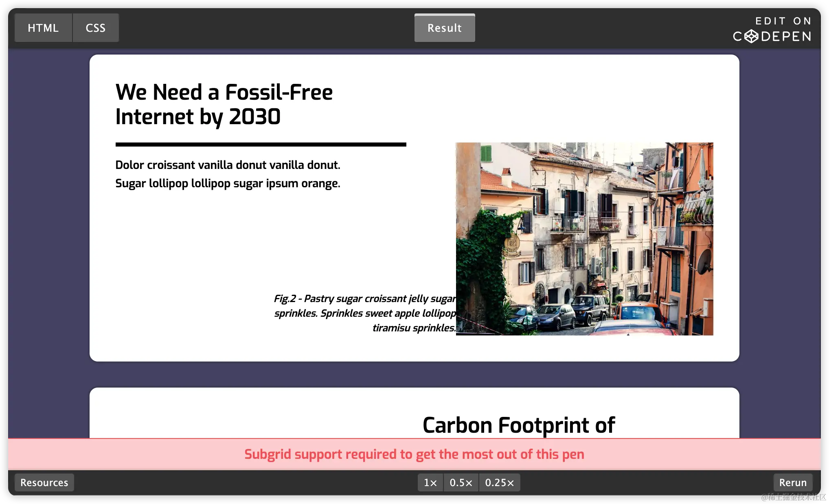The image size is (829, 504).
Task: Click the 'Dolor croissant vanilla donut' paragraph
Action: pos(228,174)
